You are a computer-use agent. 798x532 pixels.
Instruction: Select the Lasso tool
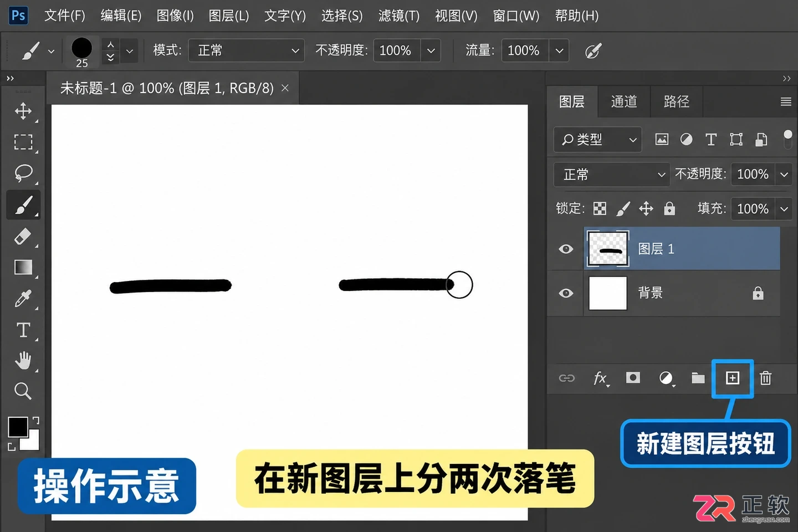point(23,173)
